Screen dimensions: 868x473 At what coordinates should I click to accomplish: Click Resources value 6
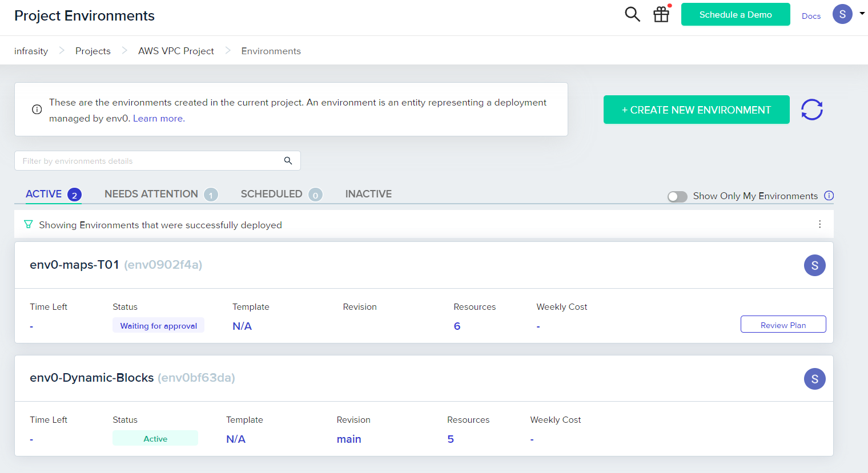click(x=457, y=326)
